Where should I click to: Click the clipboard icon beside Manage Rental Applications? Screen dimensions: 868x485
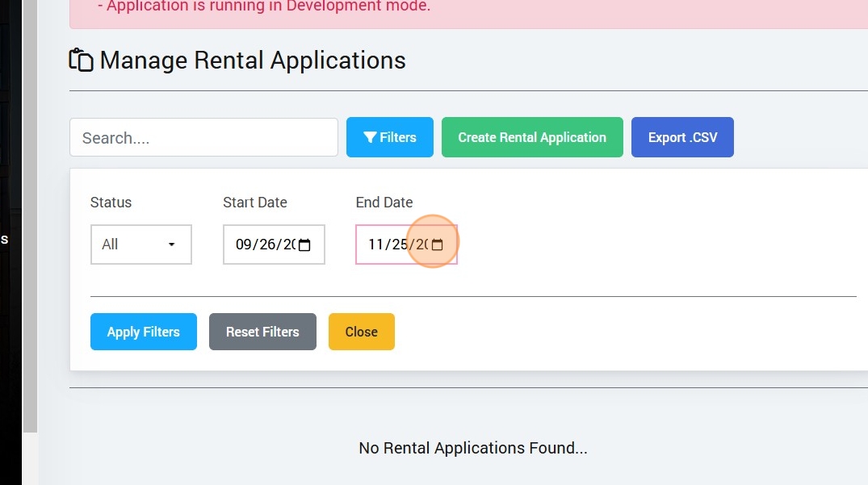(82, 61)
